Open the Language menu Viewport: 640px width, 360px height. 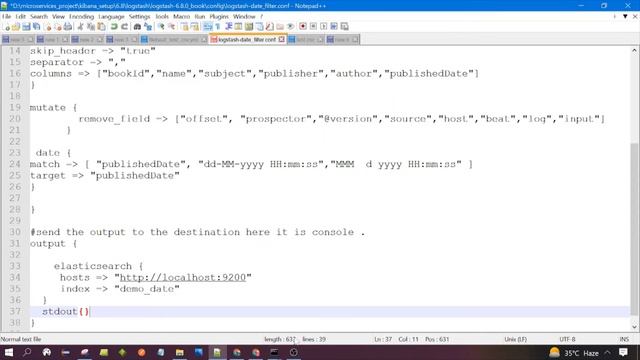[111, 16]
